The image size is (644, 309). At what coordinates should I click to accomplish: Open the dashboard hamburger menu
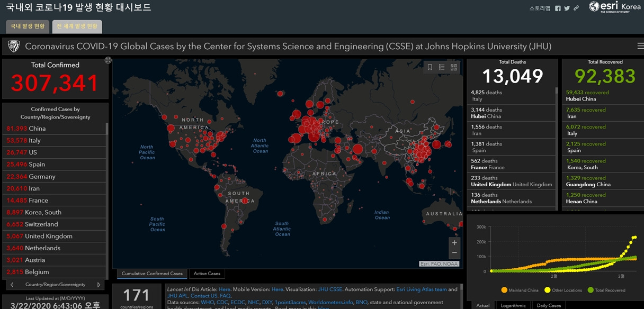pyautogui.click(x=640, y=47)
